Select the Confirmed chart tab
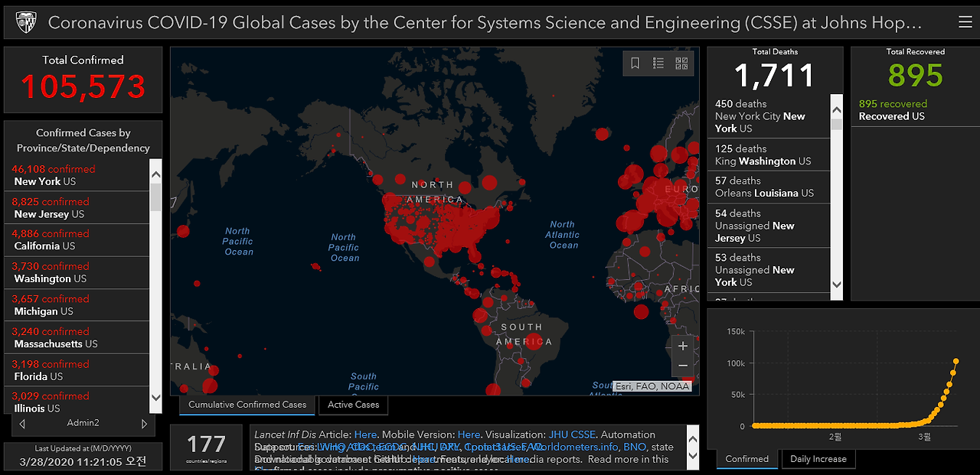This screenshot has width=980, height=475. click(746, 459)
